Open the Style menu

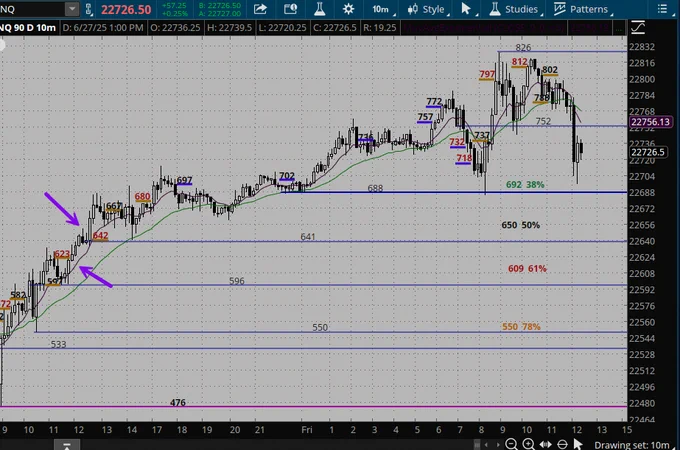(x=428, y=9)
